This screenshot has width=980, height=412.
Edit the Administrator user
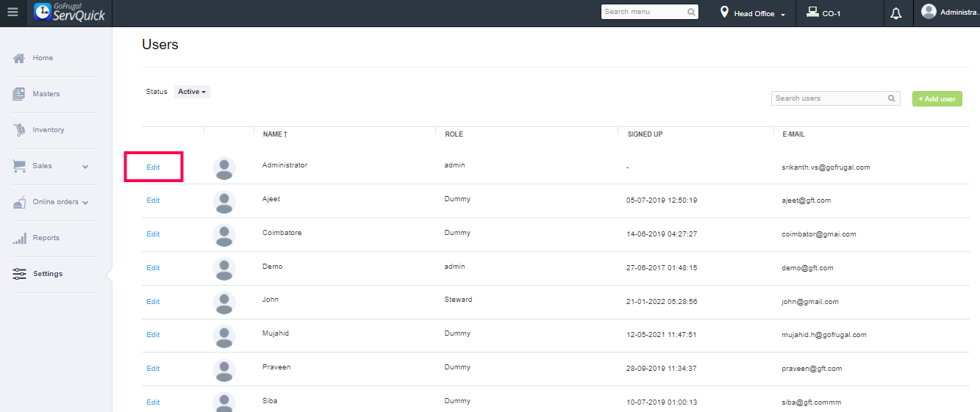[153, 167]
